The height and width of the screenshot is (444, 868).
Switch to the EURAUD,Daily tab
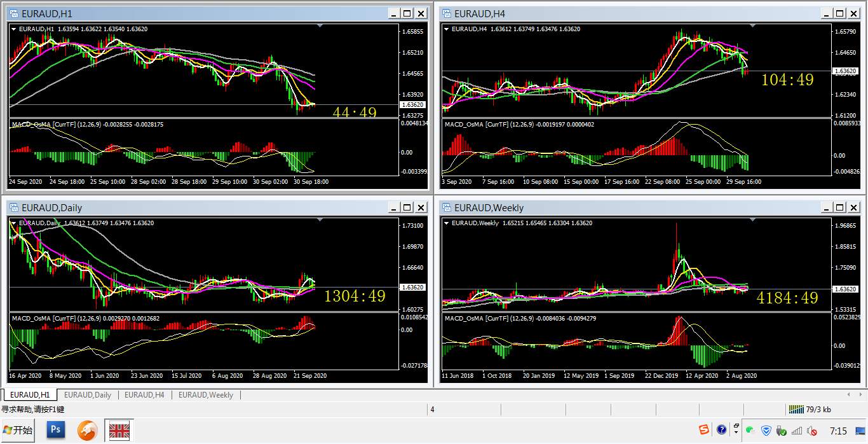click(x=88, y=395)
